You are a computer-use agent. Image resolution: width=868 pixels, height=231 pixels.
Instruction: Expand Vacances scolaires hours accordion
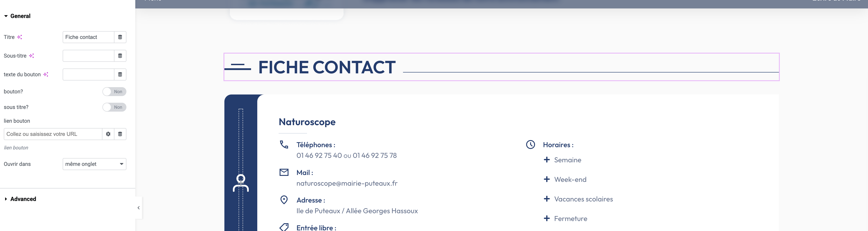[583, 199]
